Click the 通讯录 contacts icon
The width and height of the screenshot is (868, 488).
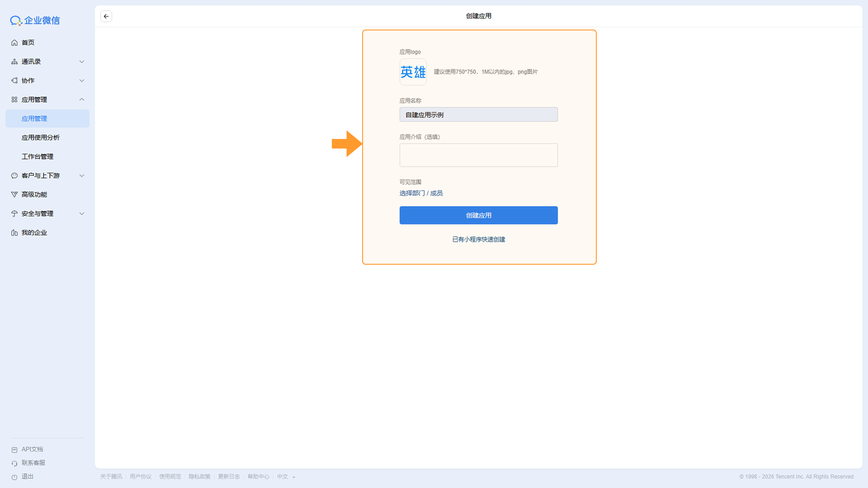14,62
